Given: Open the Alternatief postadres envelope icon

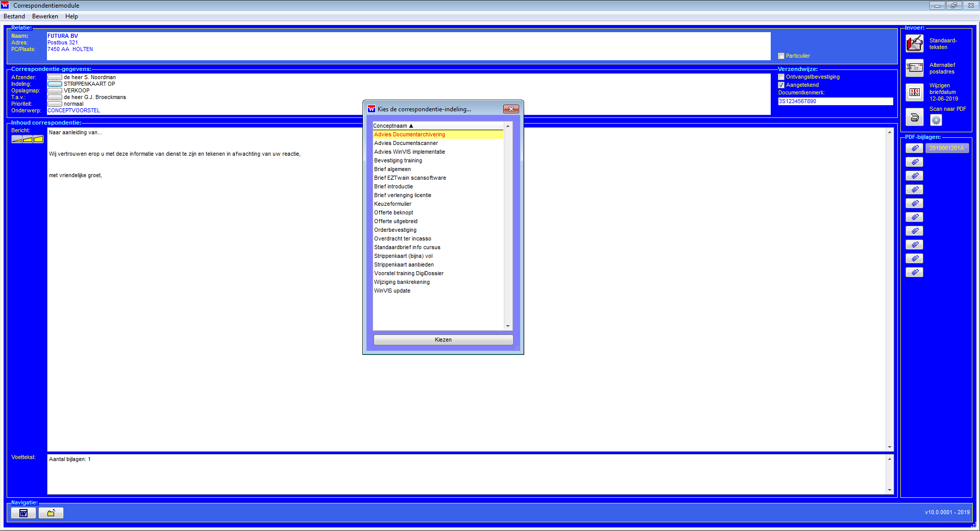Looking at the screenshot, I should pos(914,68).
